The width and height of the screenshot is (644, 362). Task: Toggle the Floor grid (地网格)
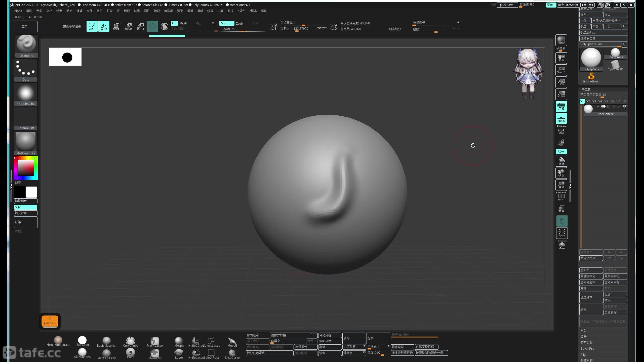(x=561, y=118)
